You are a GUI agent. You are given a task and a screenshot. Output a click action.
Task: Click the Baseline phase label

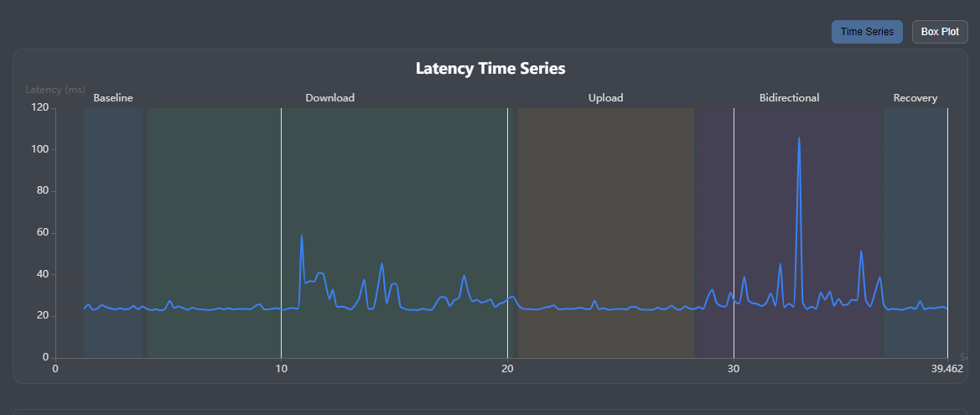pos(113,97)
